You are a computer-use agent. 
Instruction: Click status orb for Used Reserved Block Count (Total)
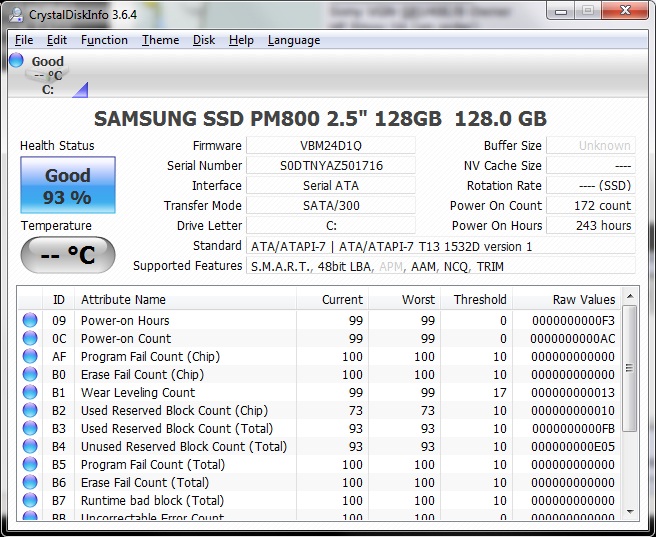coord(30,428)
